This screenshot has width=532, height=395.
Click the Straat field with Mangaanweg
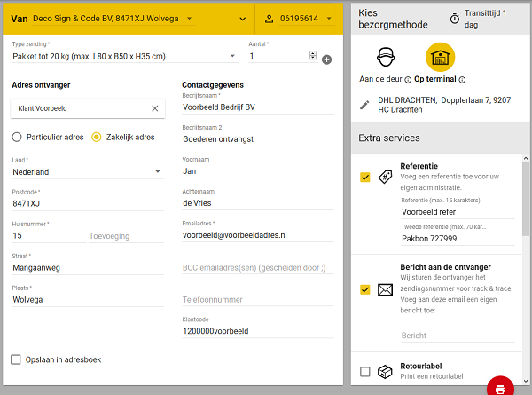(88, 268)
